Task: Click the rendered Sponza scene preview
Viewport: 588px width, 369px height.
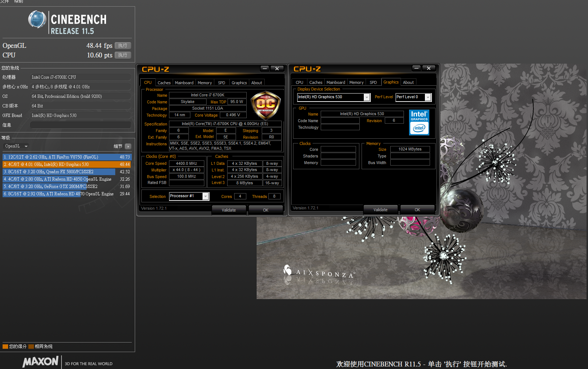Action: 422,258
